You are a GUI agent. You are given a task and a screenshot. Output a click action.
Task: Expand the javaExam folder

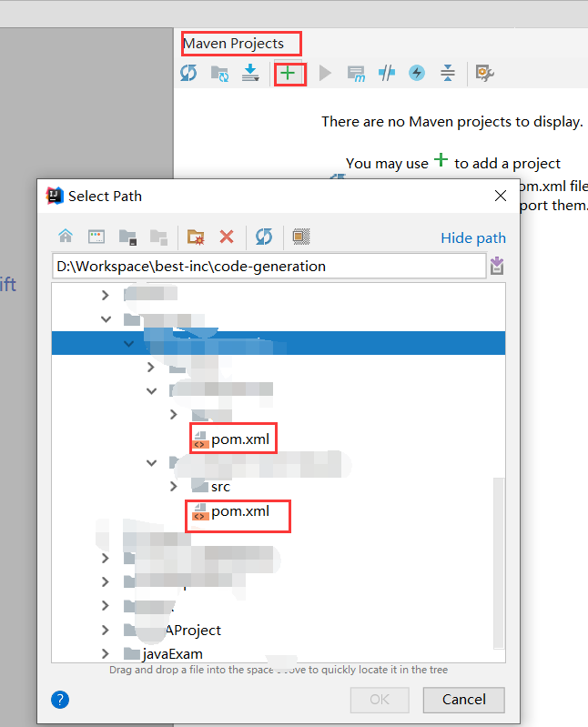[106, 653]
